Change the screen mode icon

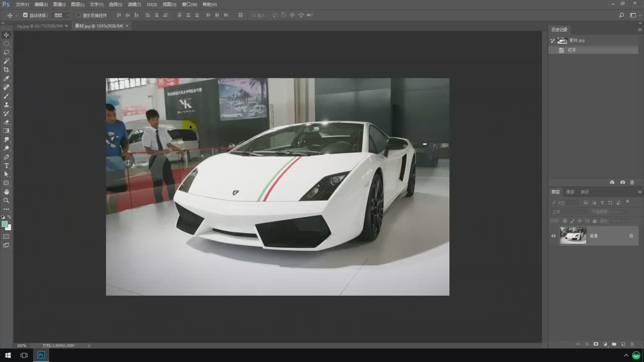pyautogui.click(x=7, y=245)
